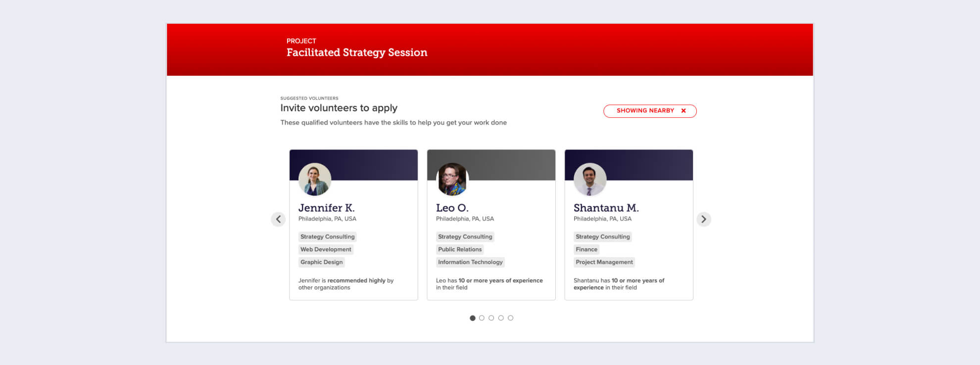Screen dimensions: 980x365
Task: Click the previous carousel arrow
Action: tap(278, 219)
